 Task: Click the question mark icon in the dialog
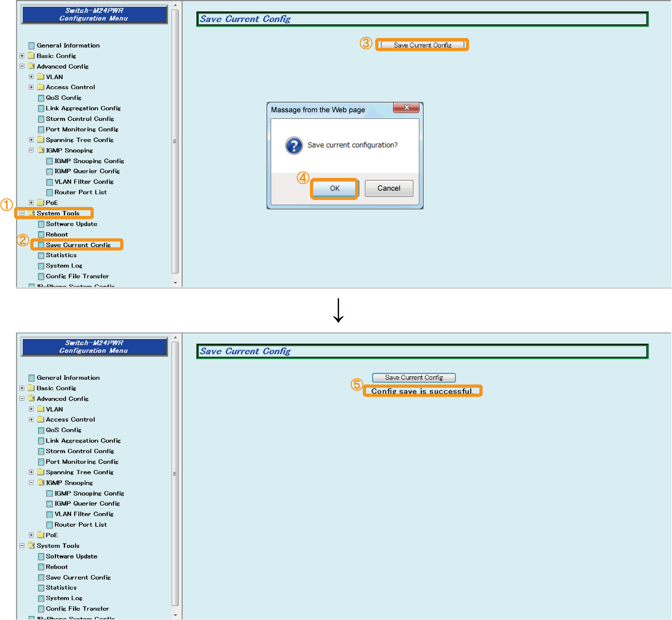[294, 146]
